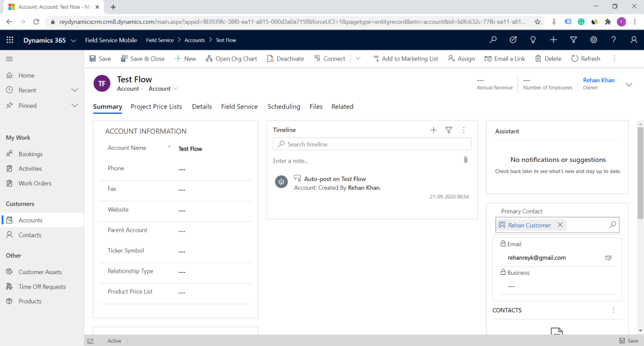Open the Rehan Khan owner link
Image resolution: width=644 pixels, height=346 pixels.
click(x=598, y=80)
